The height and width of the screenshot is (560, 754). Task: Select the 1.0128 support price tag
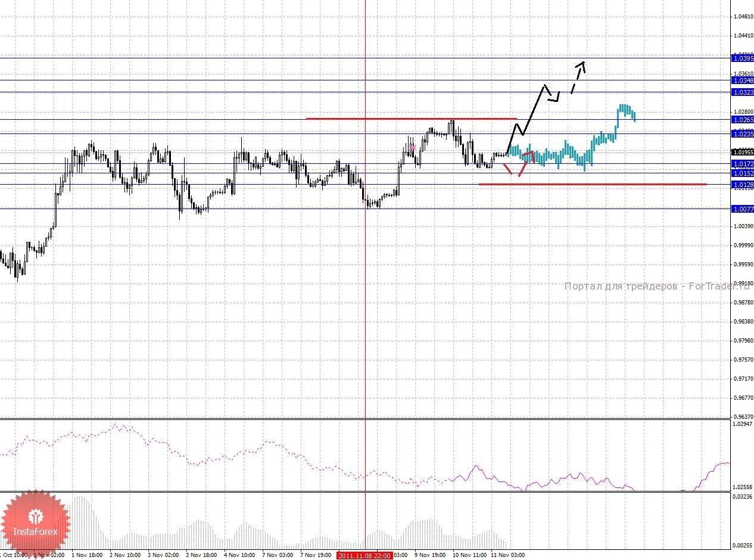tap(743, 185)
